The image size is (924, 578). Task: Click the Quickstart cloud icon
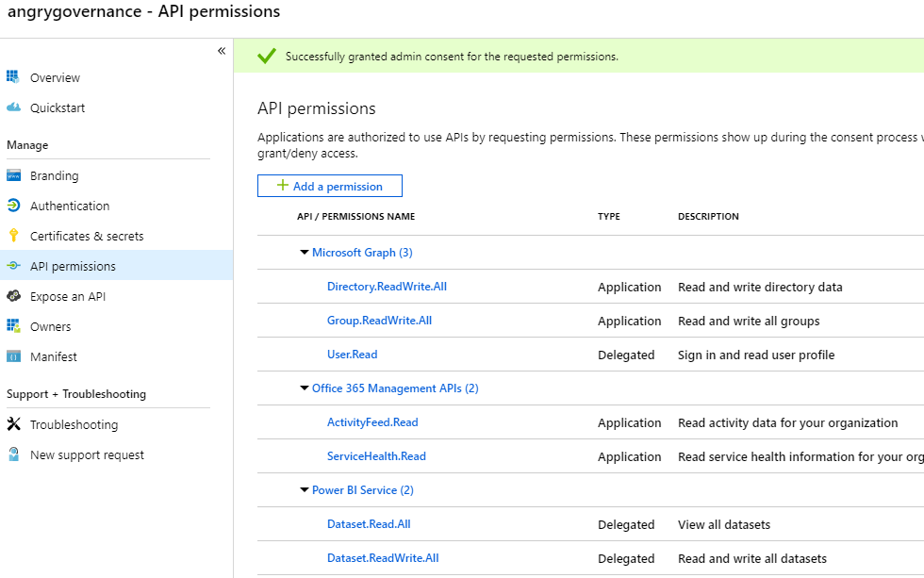13,107
